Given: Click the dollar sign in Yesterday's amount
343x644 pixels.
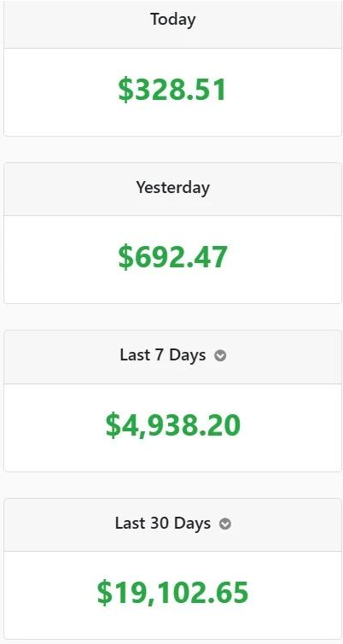Looking at the screenshot, I should click(x=125, y=258).
